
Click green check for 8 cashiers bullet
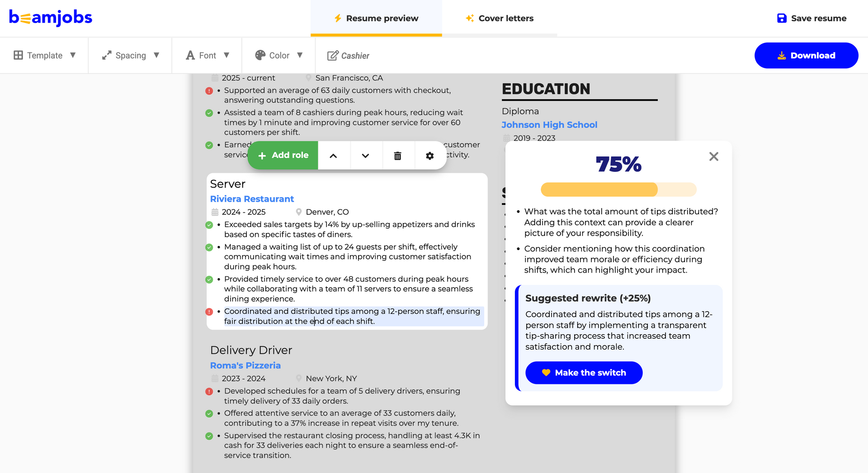coord(209,113)
